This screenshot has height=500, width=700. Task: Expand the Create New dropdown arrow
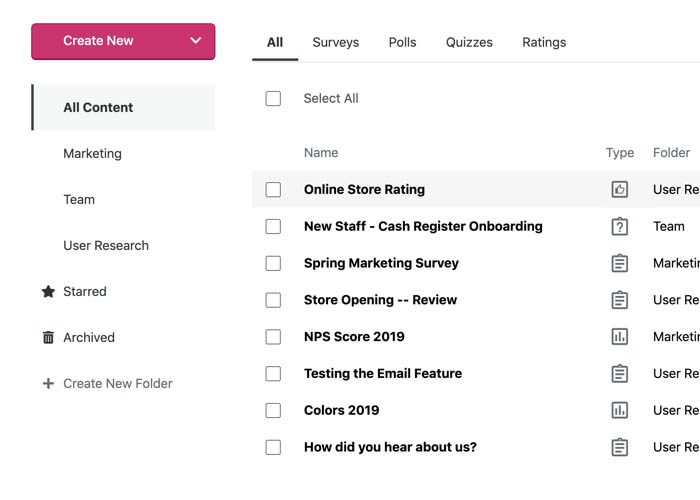195,41
